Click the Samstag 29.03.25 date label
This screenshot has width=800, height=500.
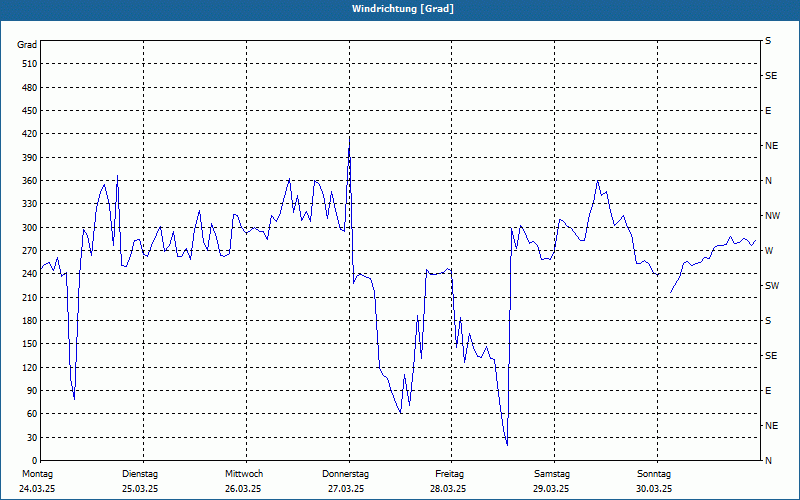click(x=552, y=481)
